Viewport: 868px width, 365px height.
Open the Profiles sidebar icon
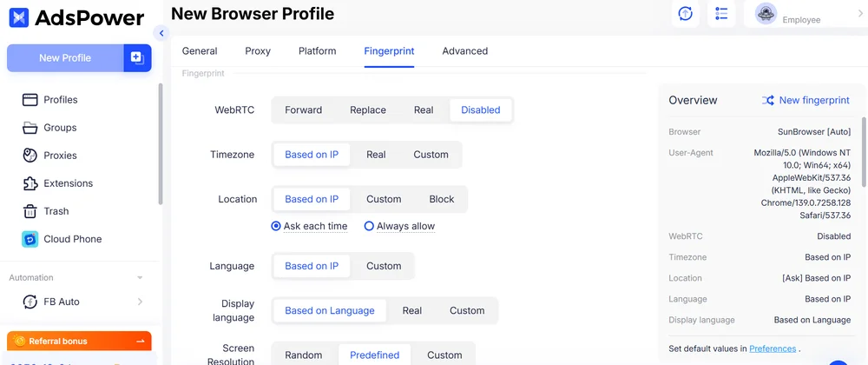click(x=30, y=100)
